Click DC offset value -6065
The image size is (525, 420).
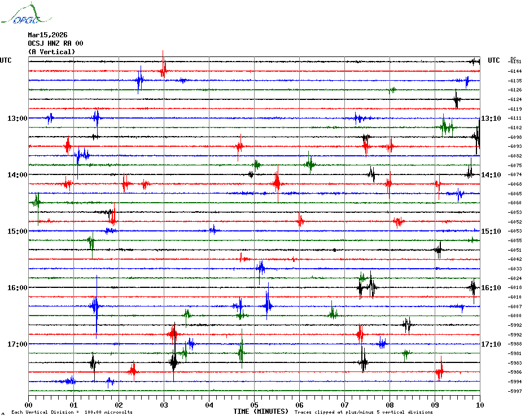tap(515, 194)
